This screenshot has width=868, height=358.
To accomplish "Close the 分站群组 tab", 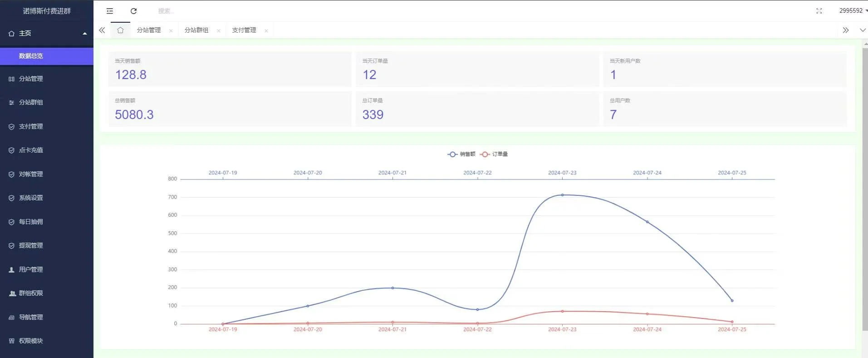I will (218, 31).
